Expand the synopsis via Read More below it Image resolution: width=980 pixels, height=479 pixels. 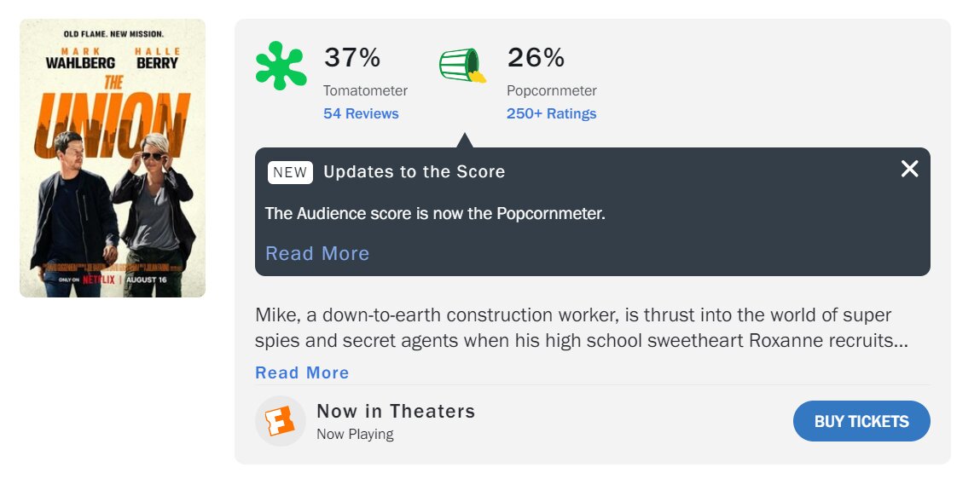[x=302, y=372]
